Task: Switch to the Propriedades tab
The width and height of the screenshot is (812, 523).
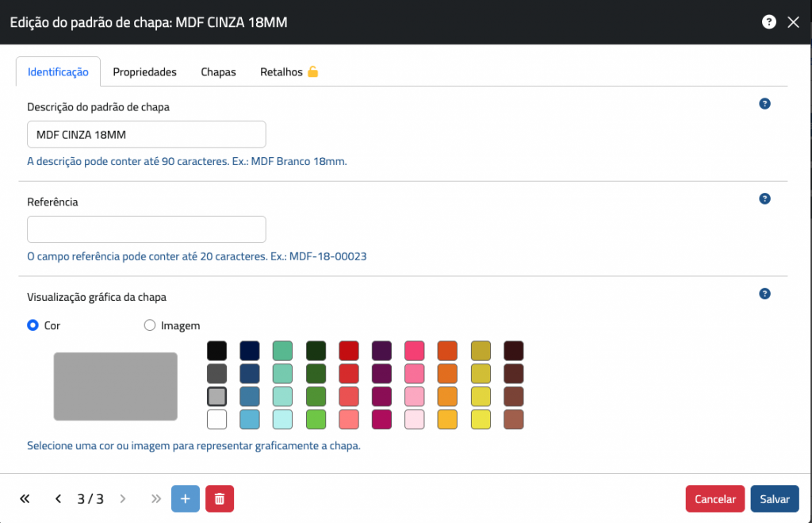Action: pos(144,71)
